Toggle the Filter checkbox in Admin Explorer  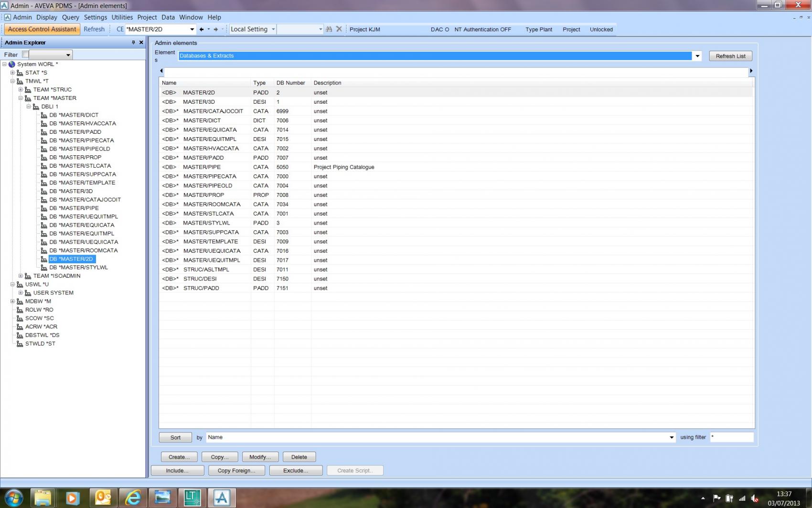pos(25,54)
